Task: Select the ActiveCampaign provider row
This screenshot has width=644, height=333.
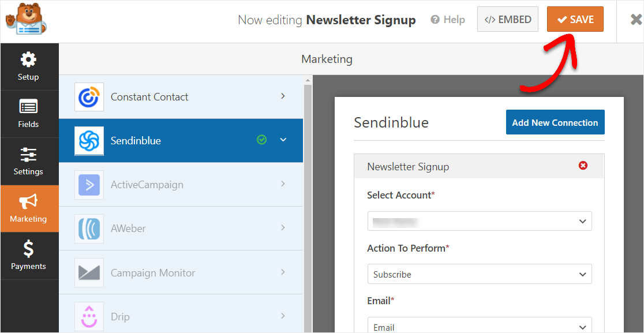Action: click(181, 185)
